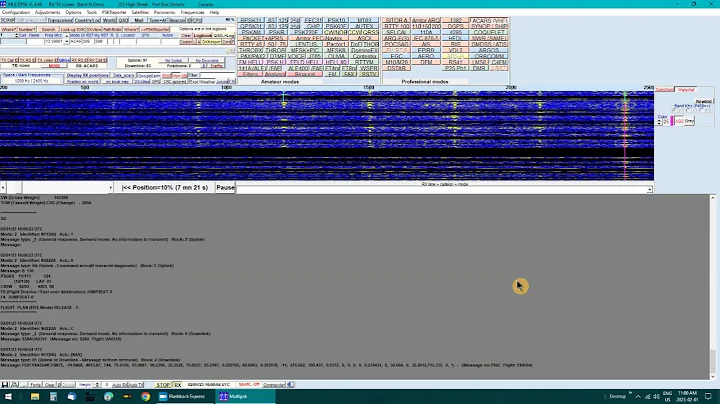Select the SSTV mode
Image resolution: width=720 pixels, height=404 pixels.
pos(368,74)
